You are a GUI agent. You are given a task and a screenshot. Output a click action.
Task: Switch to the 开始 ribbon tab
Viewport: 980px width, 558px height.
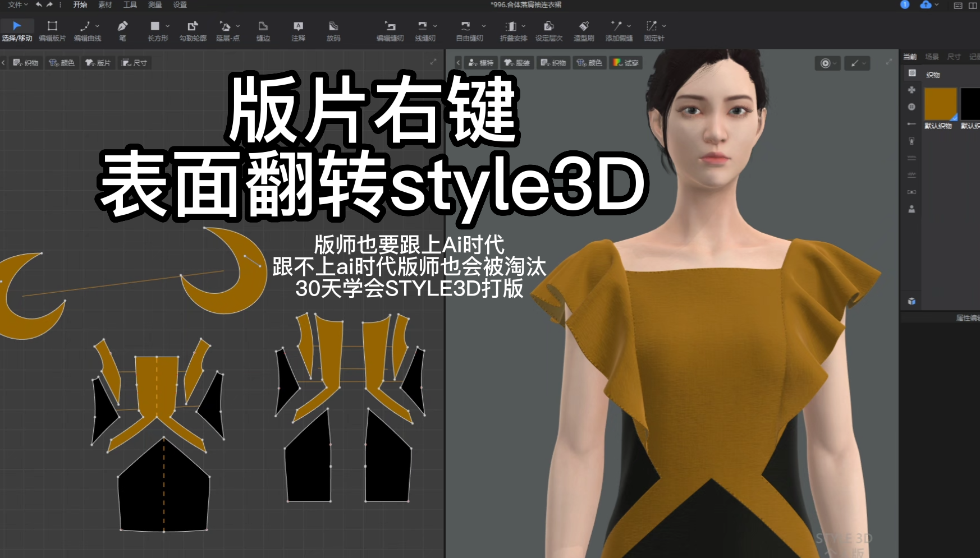80,4
